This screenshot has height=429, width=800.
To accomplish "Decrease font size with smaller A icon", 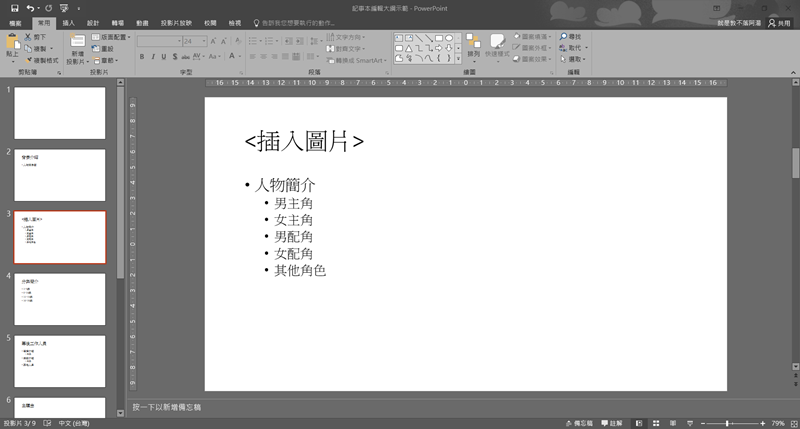I will coord(224,41).
